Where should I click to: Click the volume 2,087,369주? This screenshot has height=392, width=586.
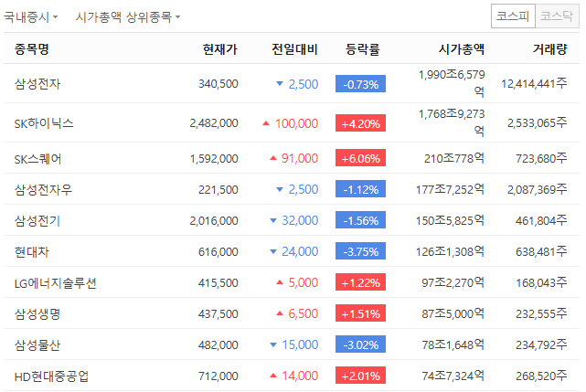click(537, 189)
